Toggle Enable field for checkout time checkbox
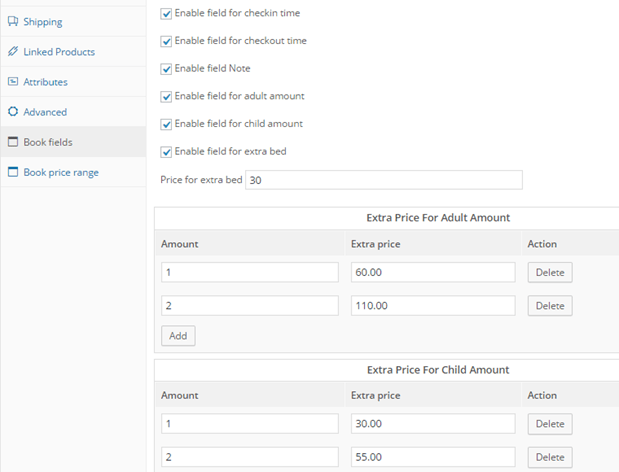619x472 pixels. pyautogui.click(x=166, y=41)
